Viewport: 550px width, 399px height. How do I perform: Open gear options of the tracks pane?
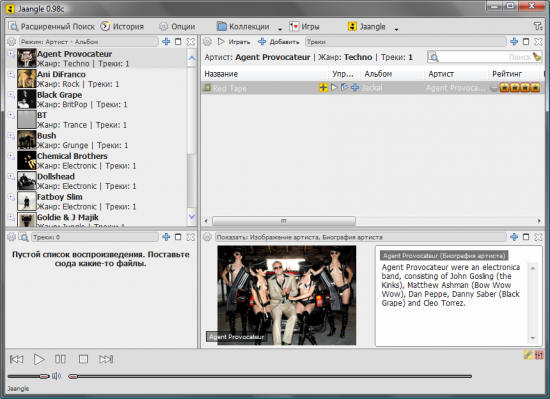[207, 42]
